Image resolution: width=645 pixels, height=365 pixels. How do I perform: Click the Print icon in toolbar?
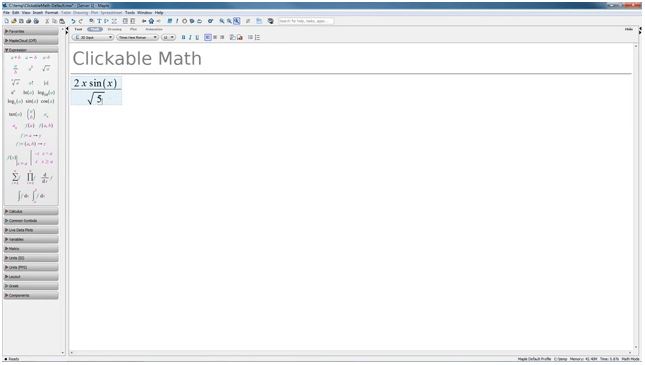point(28,21)
